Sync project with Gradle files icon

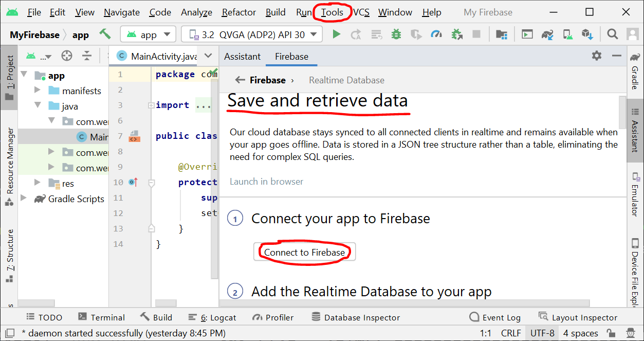pos(547,34)
